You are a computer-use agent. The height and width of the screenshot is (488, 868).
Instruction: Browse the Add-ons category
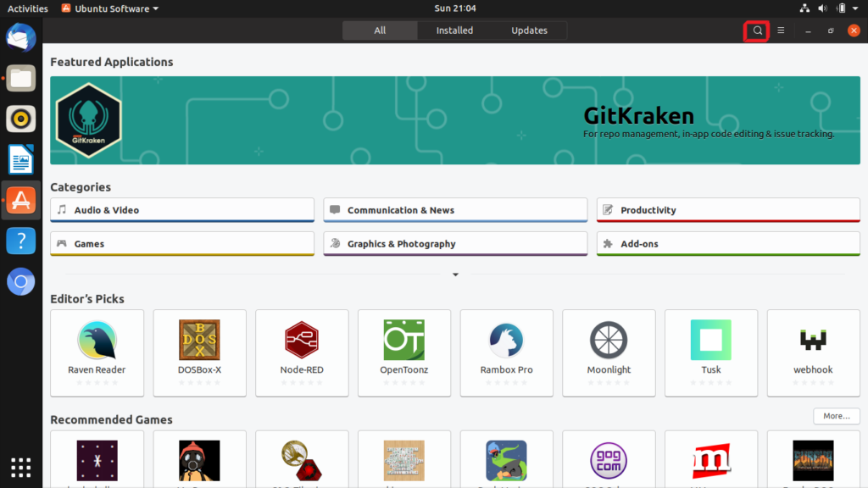click(728, 244)
